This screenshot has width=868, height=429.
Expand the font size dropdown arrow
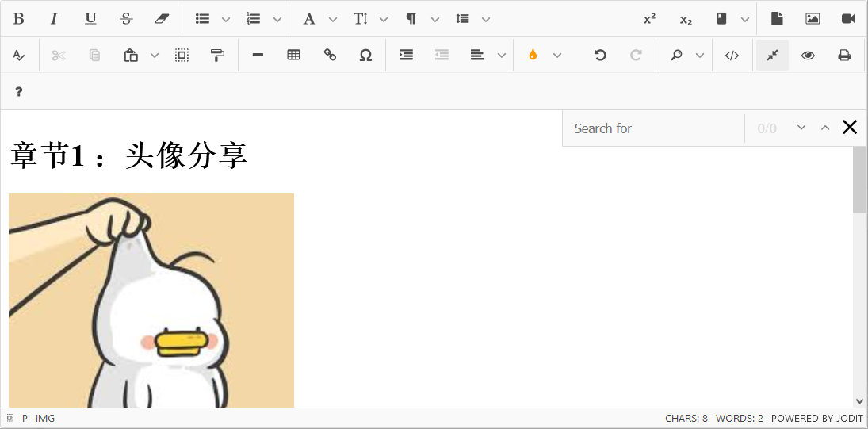[x=384, y=19]
